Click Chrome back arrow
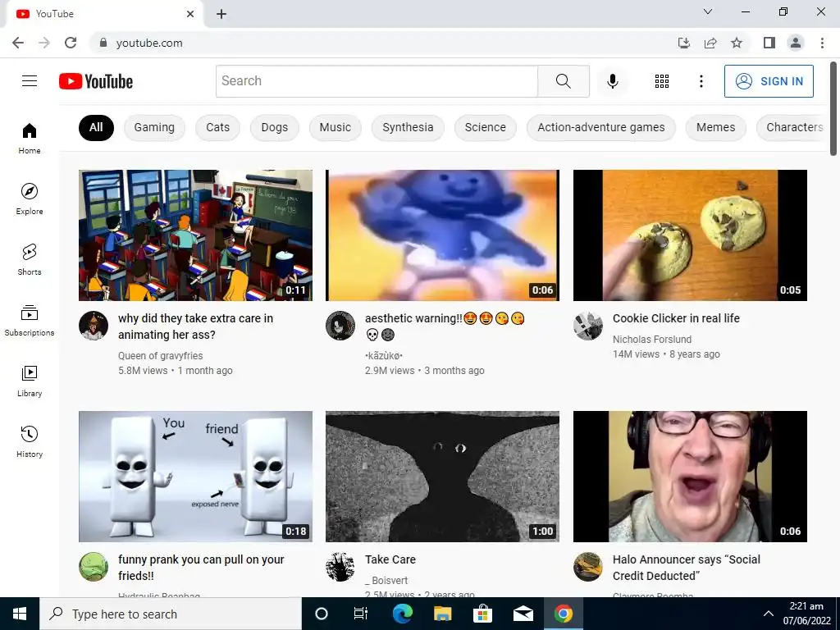This screenshot has width=840, height=630. [x=18, y=43]
